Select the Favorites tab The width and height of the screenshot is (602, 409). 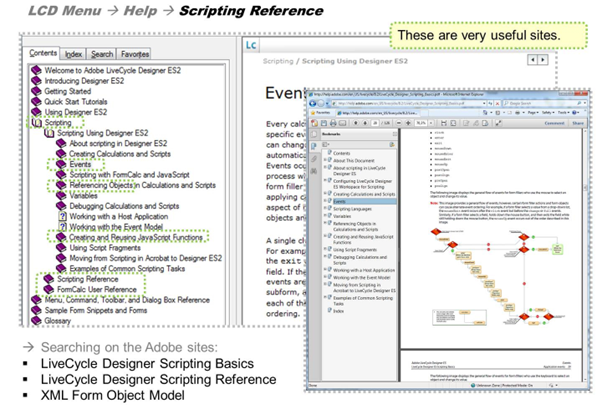pos(135,53)
